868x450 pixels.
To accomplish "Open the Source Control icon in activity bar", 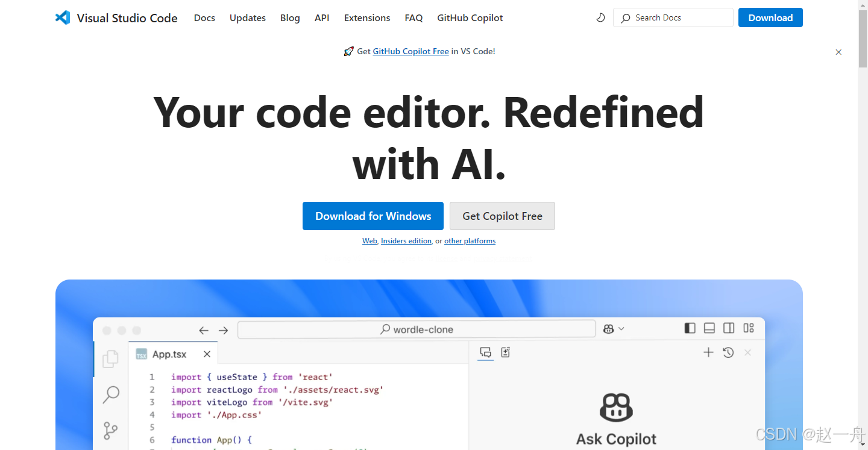I will click(110, 430).
